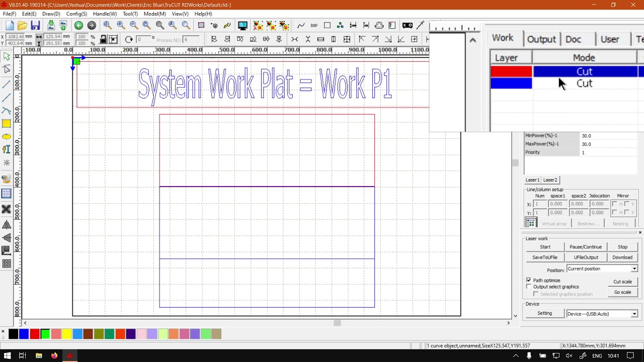The image size is (644, 362).
Task: Click the Go scale button
Action: [x=622, y=293]
